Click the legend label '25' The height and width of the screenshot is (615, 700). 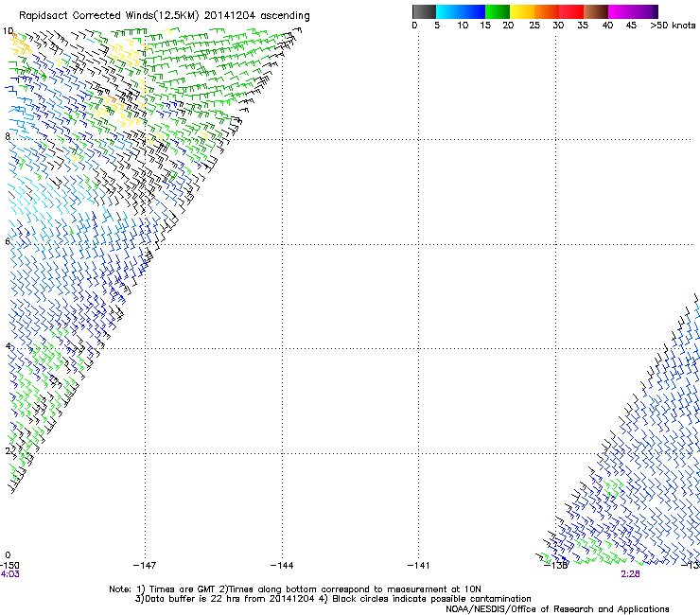click(x=534, y=26)
